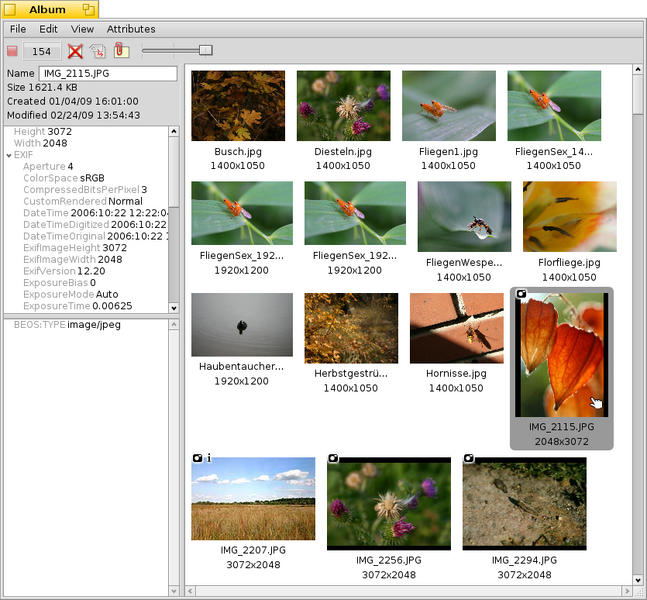Screen dimensions: 647x600
Task: Select the IMG_2256.JPG thistle thumbnail
Action: click(389, 503)
